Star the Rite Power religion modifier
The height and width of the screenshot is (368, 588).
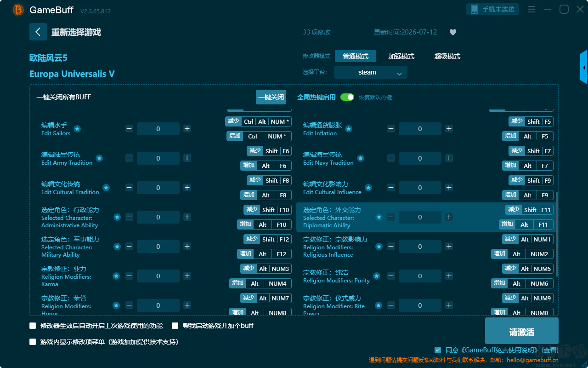pyautogui.click(x=379, y=305)
